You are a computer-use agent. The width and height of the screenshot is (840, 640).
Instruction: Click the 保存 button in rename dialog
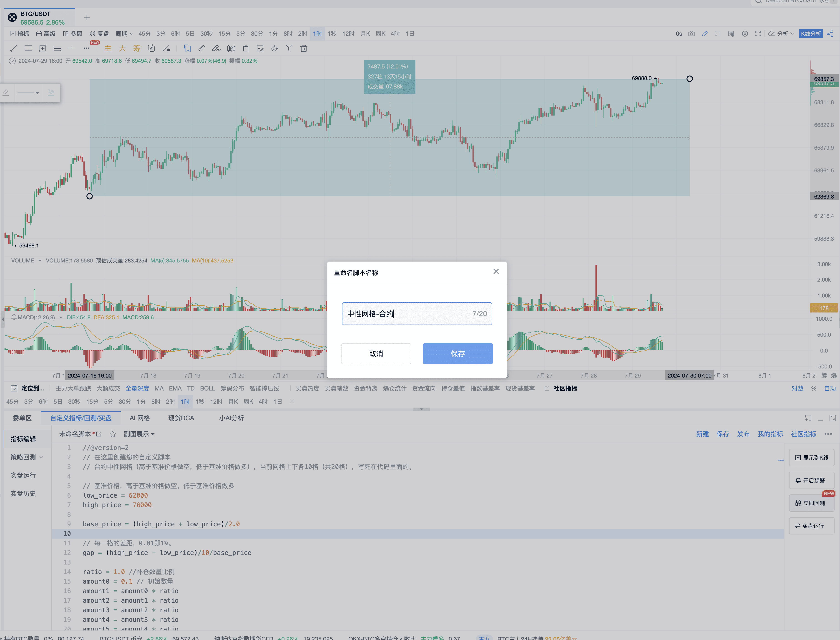[x=457, y=353]
